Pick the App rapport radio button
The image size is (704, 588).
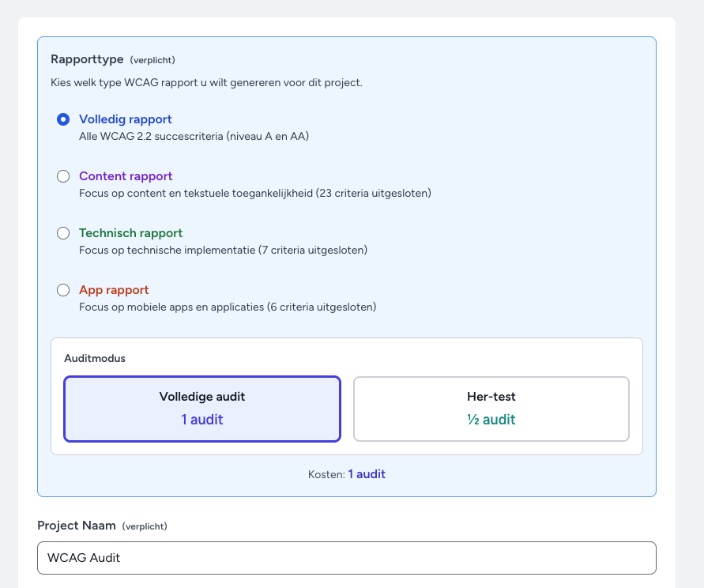[63, 290]
